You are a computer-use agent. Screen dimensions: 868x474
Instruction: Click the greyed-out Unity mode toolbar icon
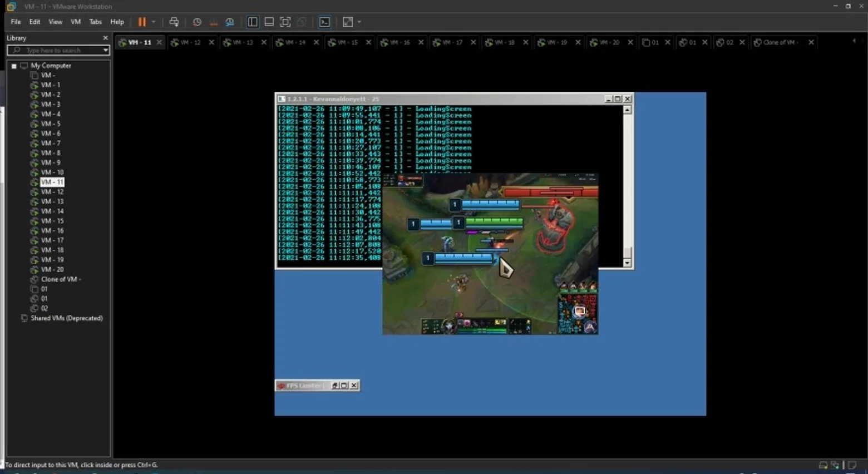[302, 22]
